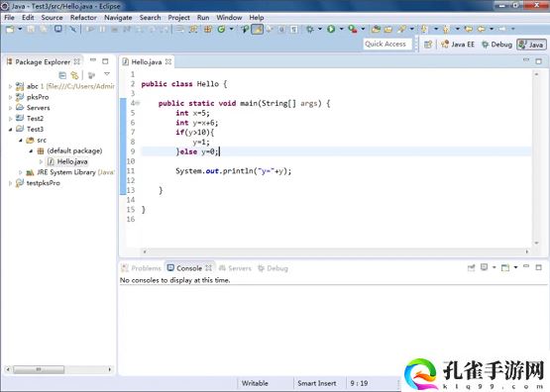Open the Debug launch dropdown arrow

click(319, 29)
